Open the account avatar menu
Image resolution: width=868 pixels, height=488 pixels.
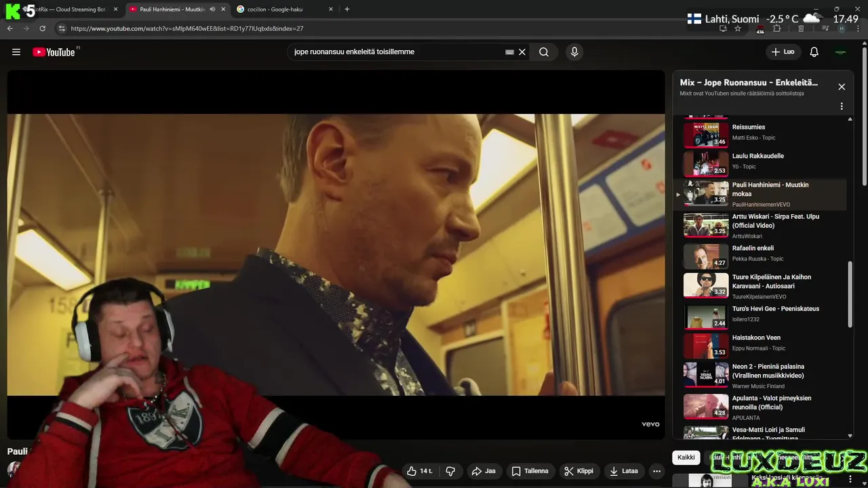pos(841,52)
